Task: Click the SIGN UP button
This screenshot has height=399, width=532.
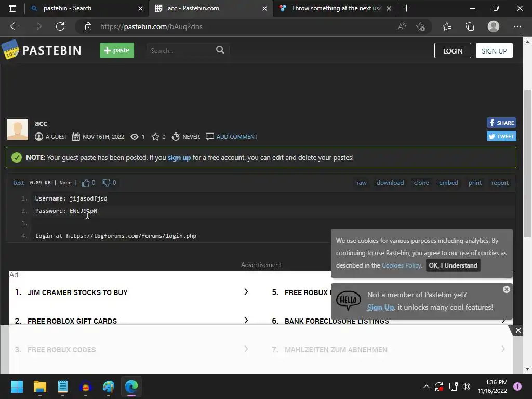Action: [494, 50]
